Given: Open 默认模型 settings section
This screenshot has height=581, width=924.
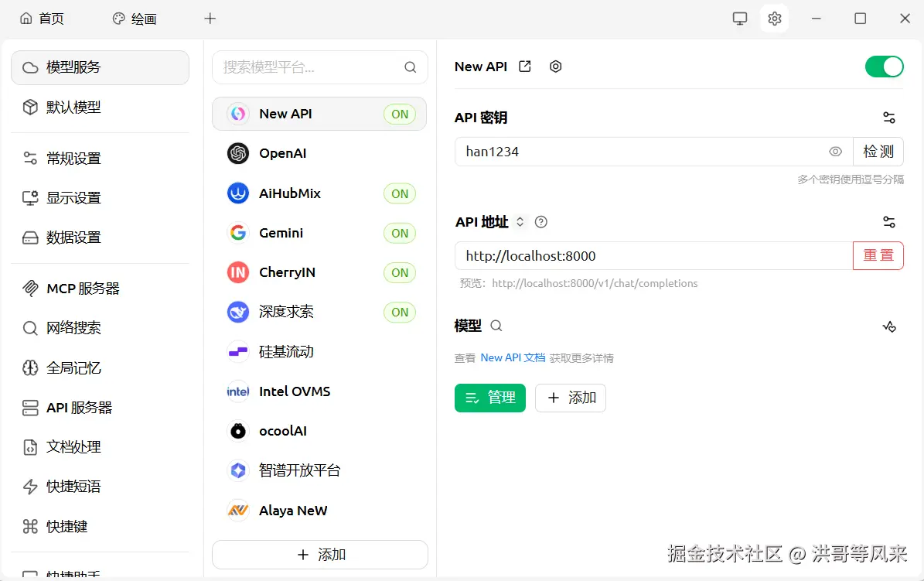Looking at the screenshot, I should tap(101, 107).
